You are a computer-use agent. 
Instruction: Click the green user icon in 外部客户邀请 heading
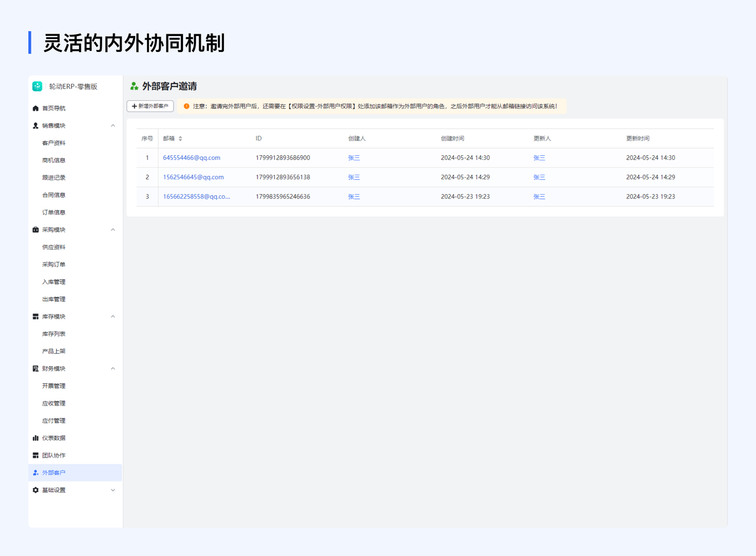(x=134, y=86)
